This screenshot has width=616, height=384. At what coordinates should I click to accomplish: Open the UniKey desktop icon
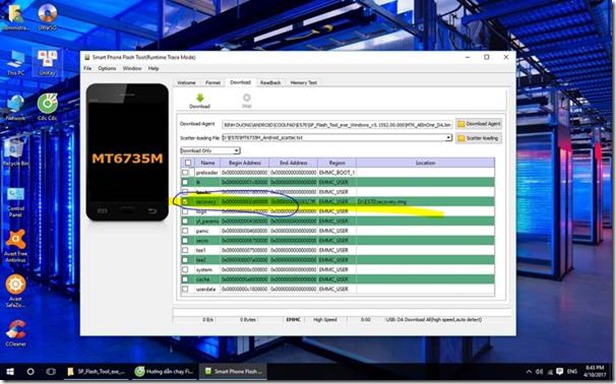[47, 62]
